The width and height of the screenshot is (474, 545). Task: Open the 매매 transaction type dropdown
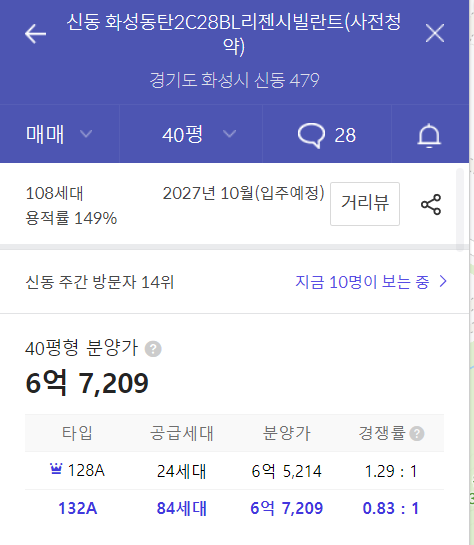point(59,134)
